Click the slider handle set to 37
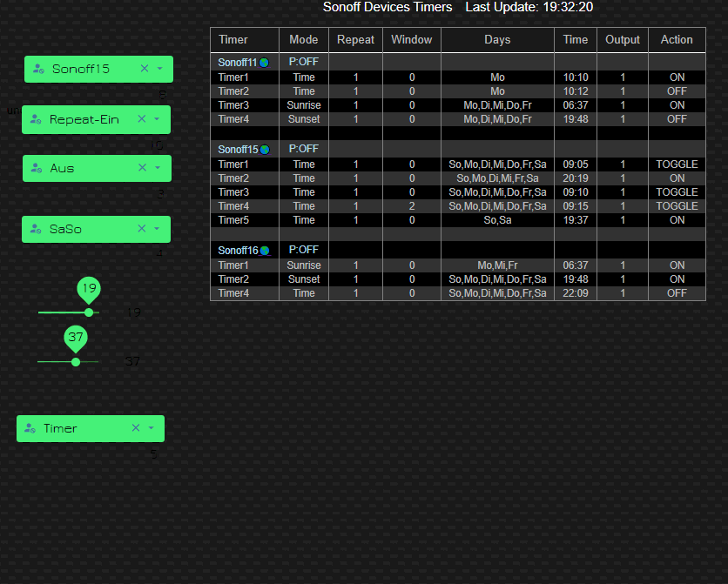This screenshot has height=584, width=728. tap(76, 362)
